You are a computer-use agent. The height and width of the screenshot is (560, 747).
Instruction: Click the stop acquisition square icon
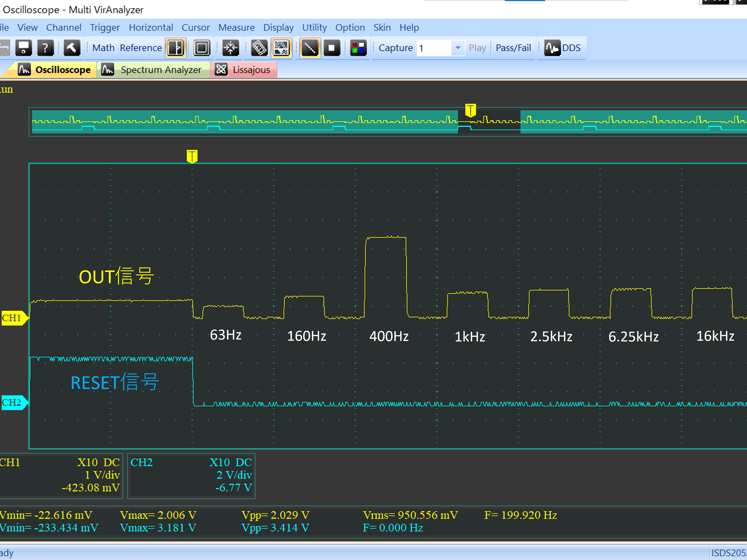click(332, 48)
